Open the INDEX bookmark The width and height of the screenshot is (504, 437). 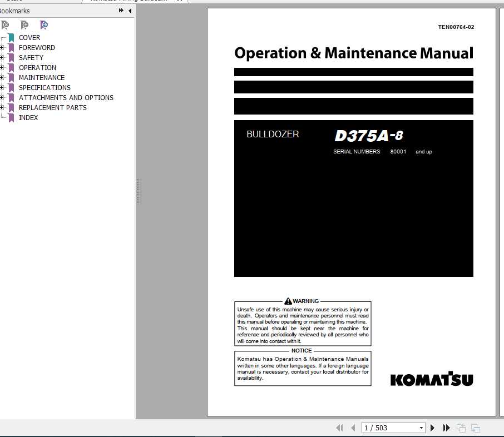(x=28, y=117)
